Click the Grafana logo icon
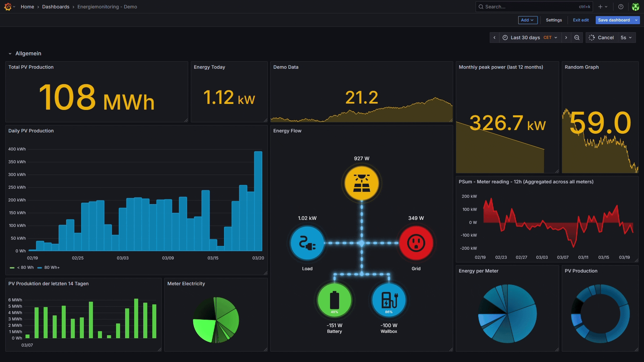Screen dimensions: 644x362 click(8, 6)
